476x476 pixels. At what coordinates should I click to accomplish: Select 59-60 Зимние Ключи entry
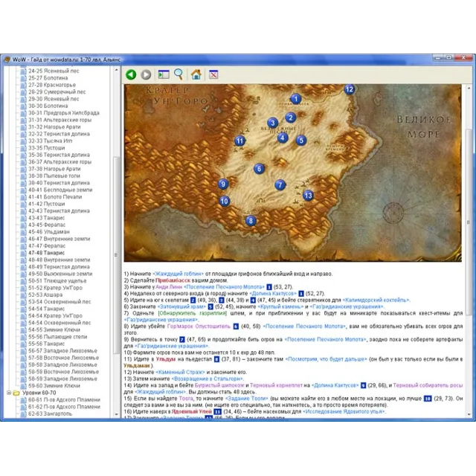[54, 386]
